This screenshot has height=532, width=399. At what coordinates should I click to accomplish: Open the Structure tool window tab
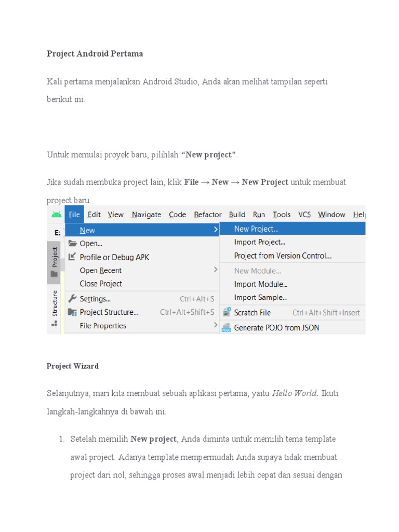54,308
